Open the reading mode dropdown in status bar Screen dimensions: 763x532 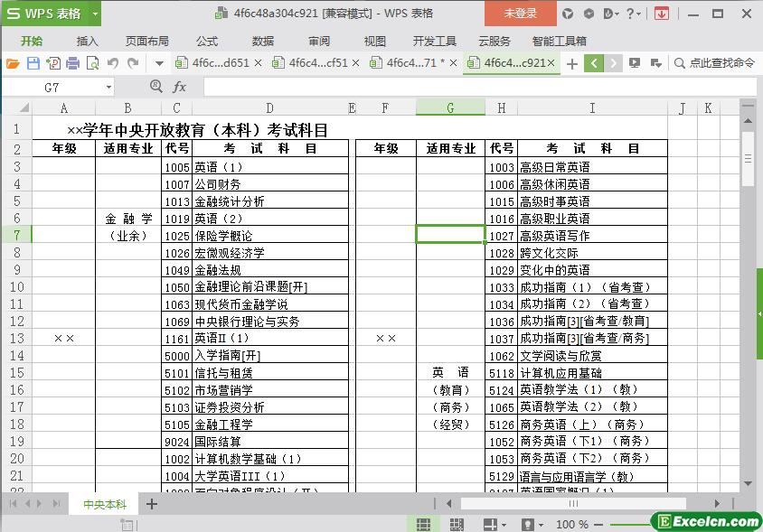[504, 525]
